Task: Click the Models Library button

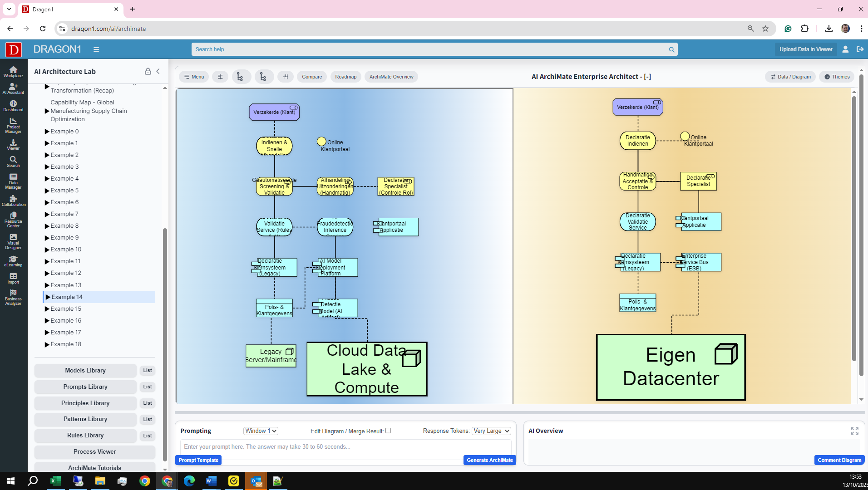Action: [85, 371]
